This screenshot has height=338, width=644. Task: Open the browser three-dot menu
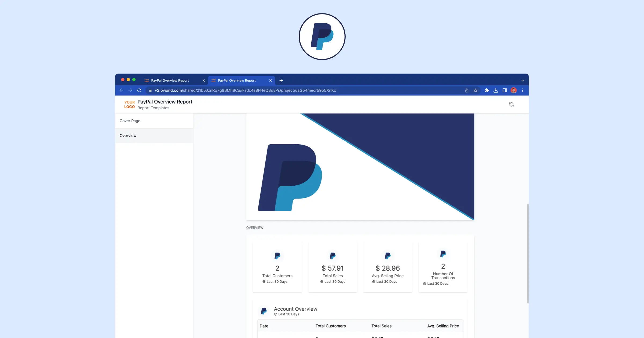[522, 90]
